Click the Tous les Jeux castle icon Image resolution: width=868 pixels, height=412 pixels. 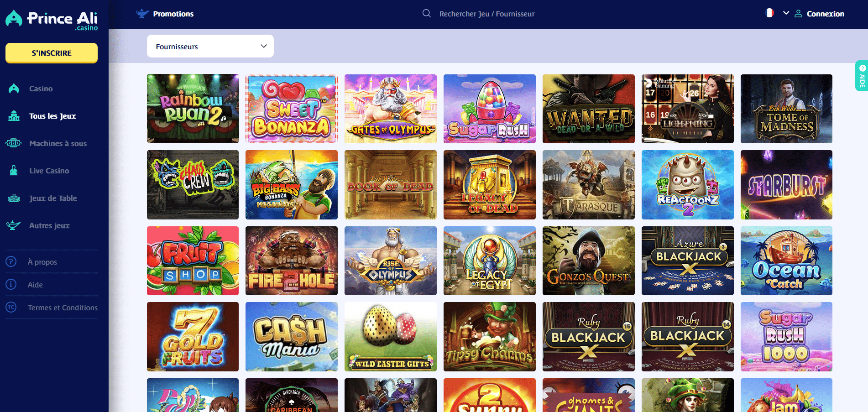14,116
